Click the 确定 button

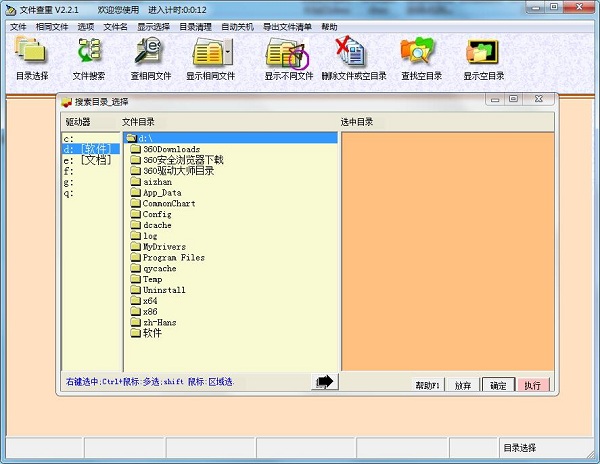pyautogui.click(x=497, y=385)
